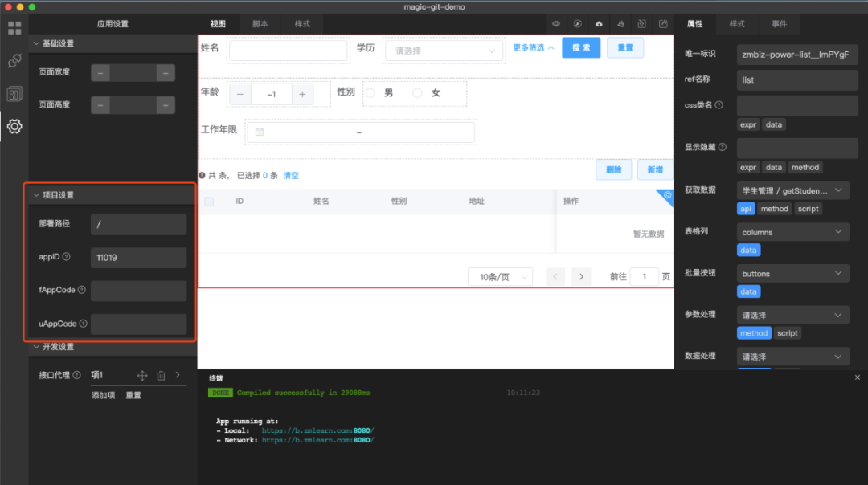This screenshot has width=868, height=485.
Task: Toggle the data tag under 批量按钮
Action: (x=748, y=291)
